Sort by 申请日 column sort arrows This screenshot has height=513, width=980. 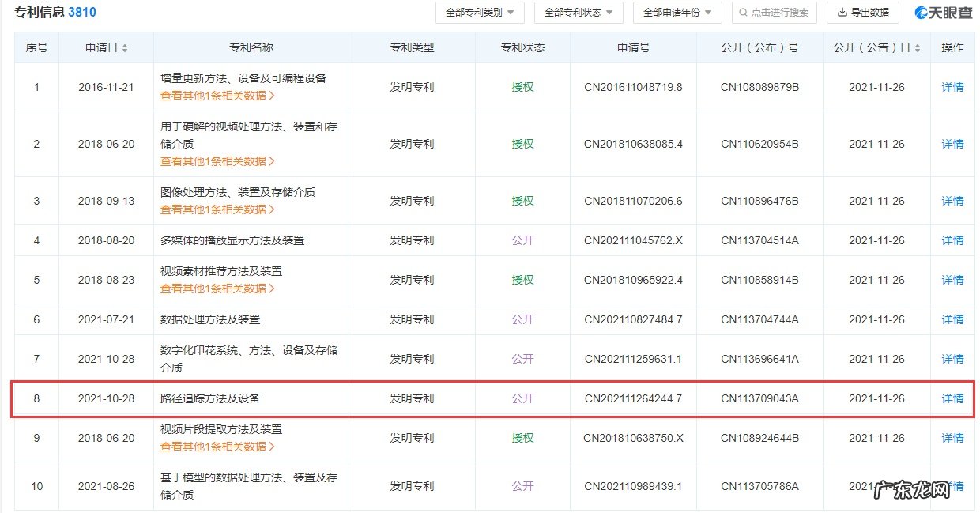(x=125, y=48)
